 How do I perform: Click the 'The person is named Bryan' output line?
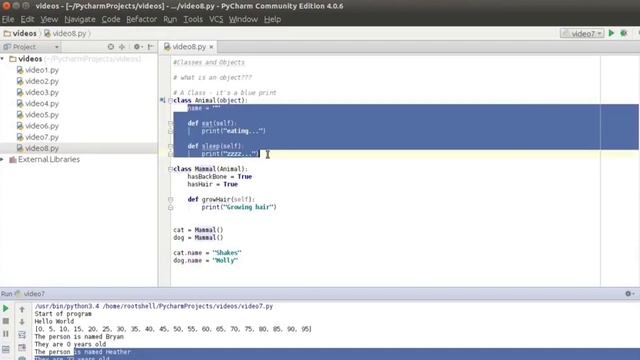79,337
